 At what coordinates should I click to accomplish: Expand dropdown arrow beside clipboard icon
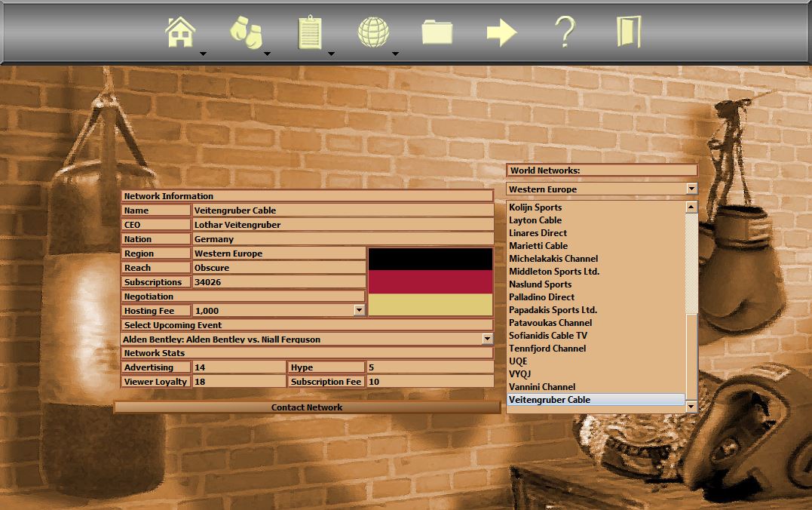coord(331,54)
